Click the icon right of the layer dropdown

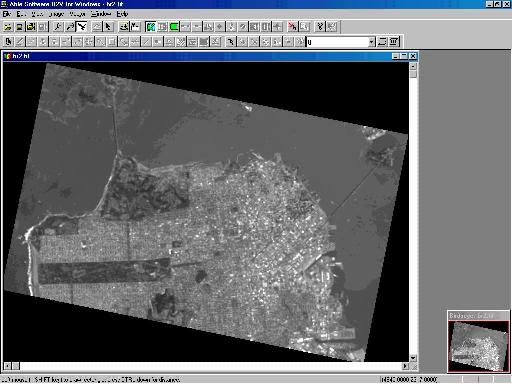click(382, 42)
